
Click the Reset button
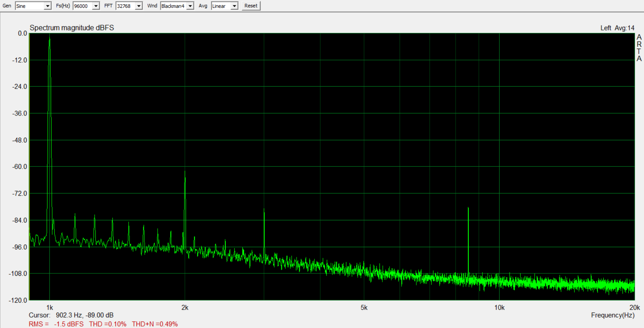coord(251,6)
